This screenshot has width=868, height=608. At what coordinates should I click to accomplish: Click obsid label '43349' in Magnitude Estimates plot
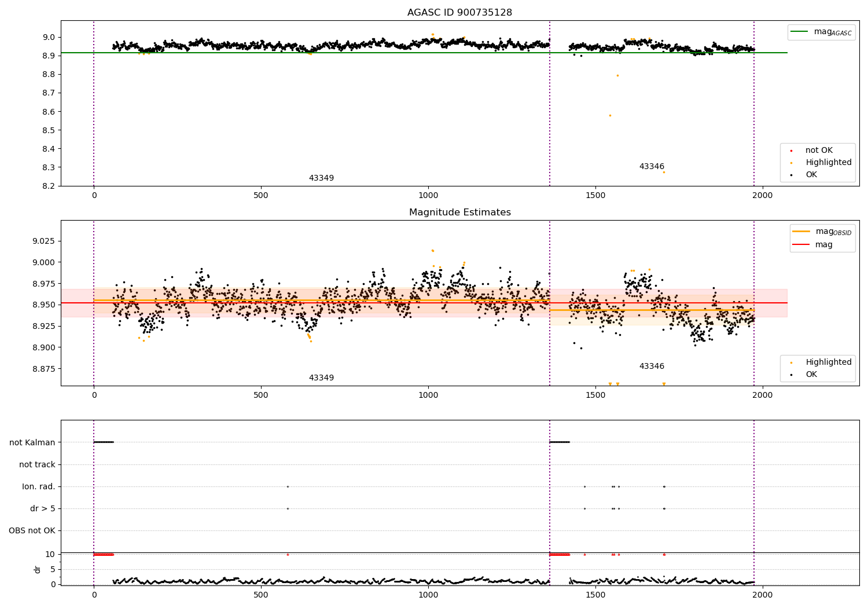pyautogui.click(x=321, y=378)
